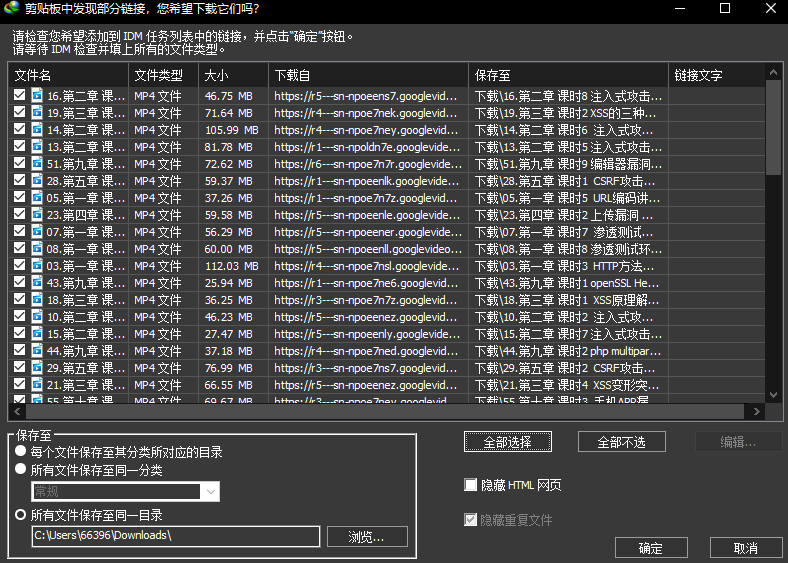Uncheck the checkbox for 16.第二章 file
Screen dimensions: 788x563
pyautogui.click(x=20, y=95)
